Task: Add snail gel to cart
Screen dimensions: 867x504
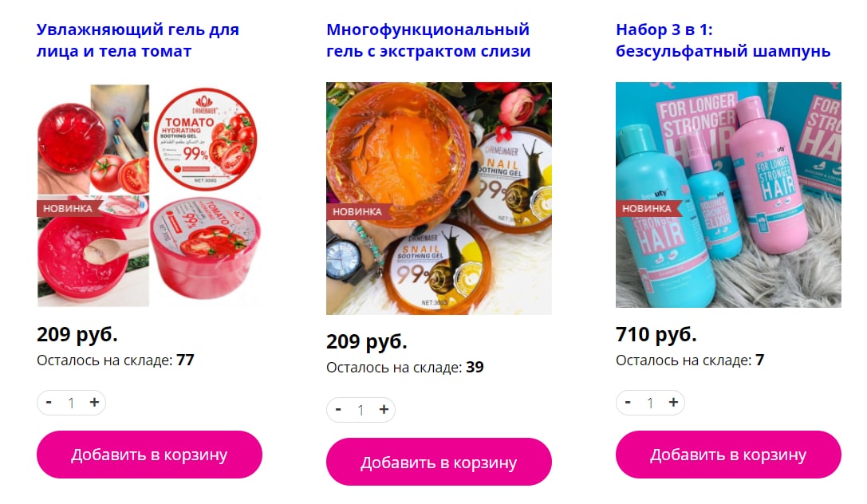Action: pos(439,462)
